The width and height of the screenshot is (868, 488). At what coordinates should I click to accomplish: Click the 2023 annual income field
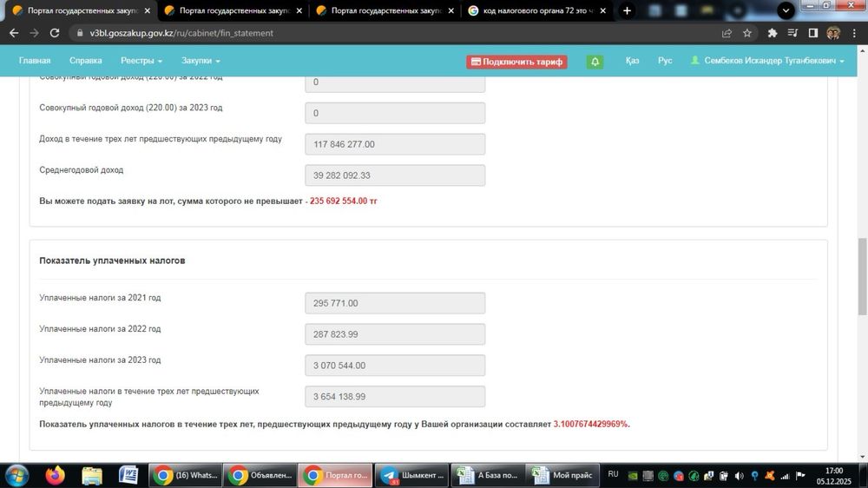(x=395, y=113)
